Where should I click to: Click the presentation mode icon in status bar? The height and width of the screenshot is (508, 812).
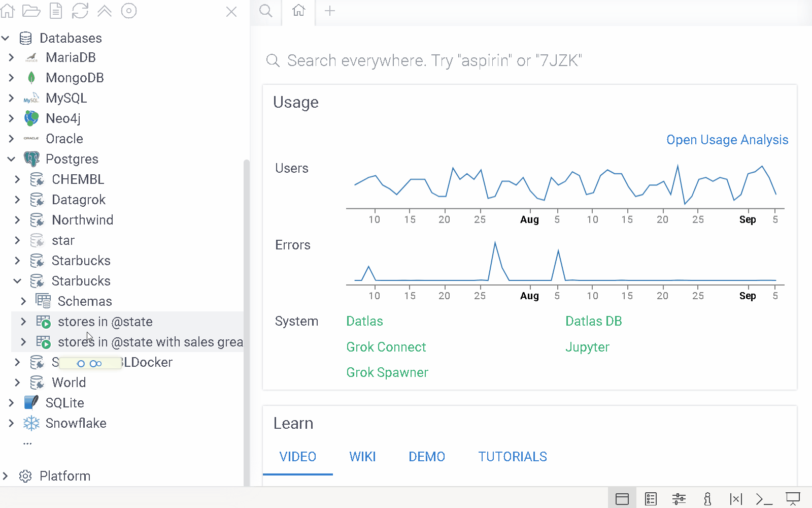793,499
